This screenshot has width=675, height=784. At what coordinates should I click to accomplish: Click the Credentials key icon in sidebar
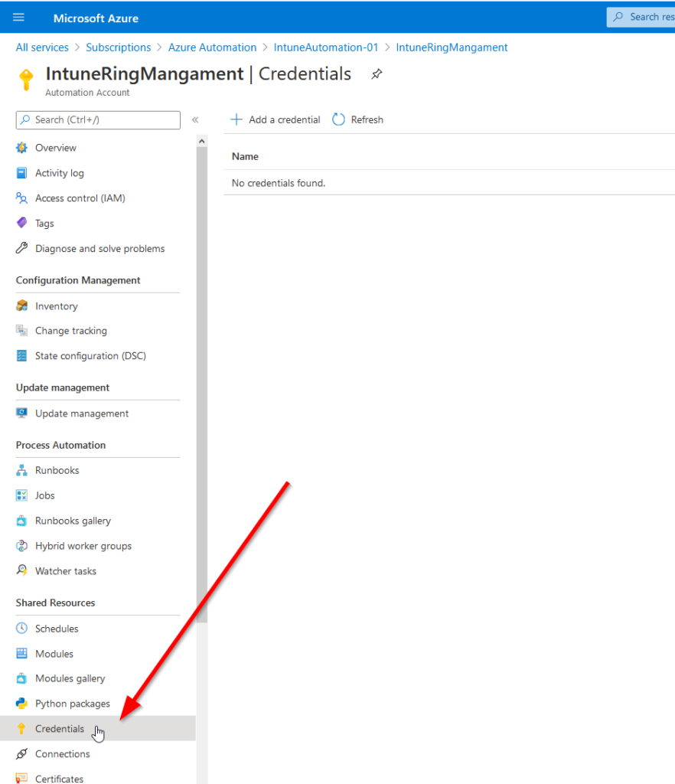(x=21, y=729)
